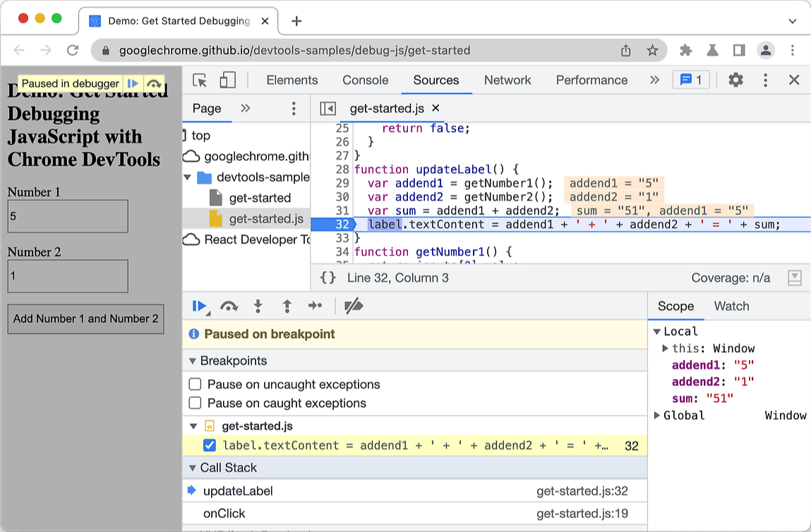811x532 pixels.
Task: Collapse the Breakpoints section
Action: click(193, 361)
